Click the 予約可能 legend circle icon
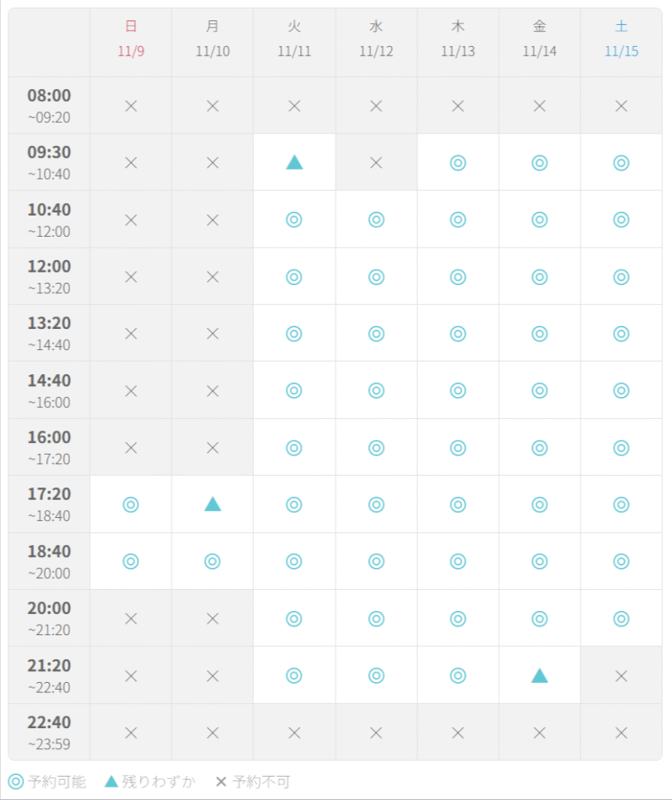This screenshot has width=672, height=800. (16, 781)
